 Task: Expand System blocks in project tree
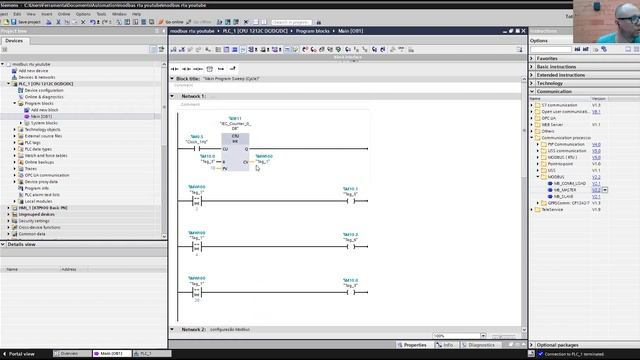point(21,123)
